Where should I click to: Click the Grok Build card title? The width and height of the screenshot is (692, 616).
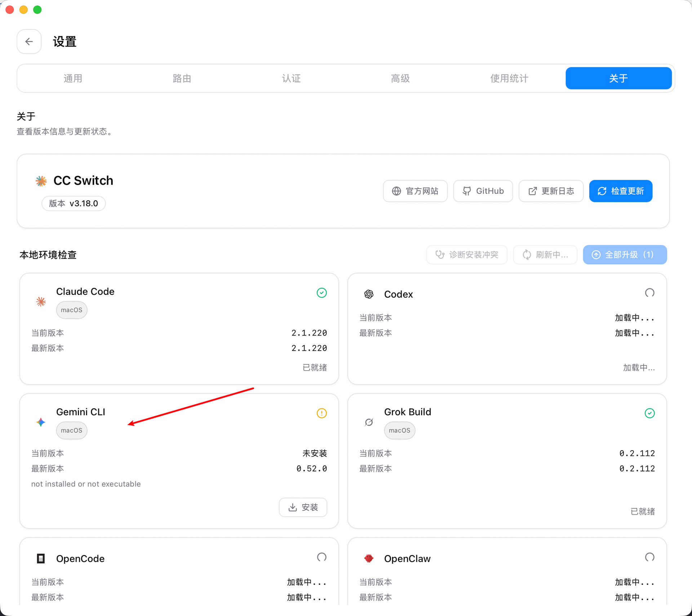(408, 412)
